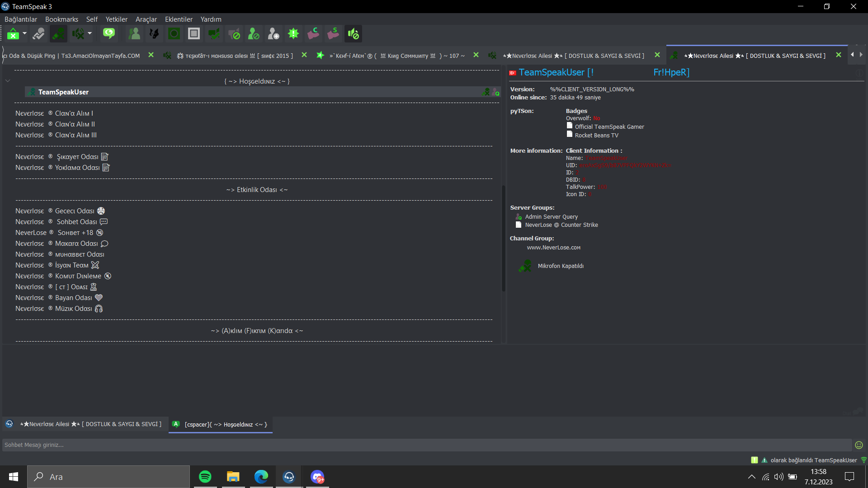Open the notification center icon

click(x=849, y=477)
